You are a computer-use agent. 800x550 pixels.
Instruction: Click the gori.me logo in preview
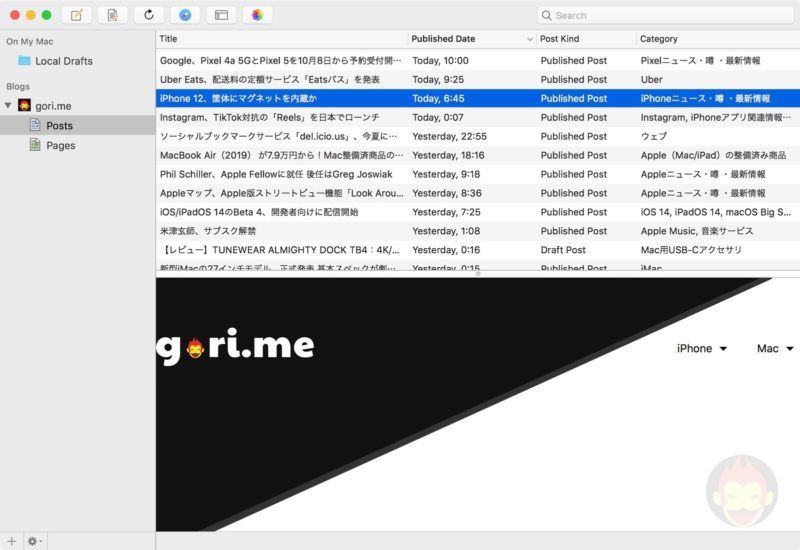(236, 346)
